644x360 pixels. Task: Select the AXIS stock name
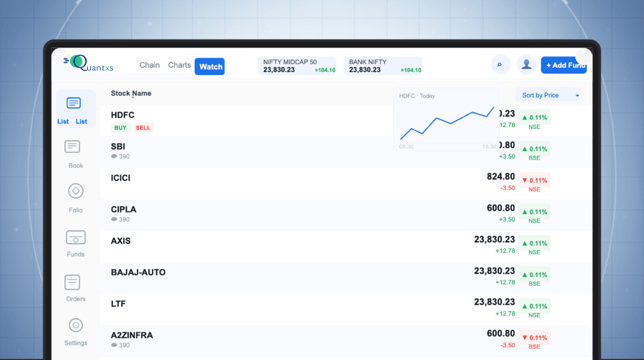(121, 241)
